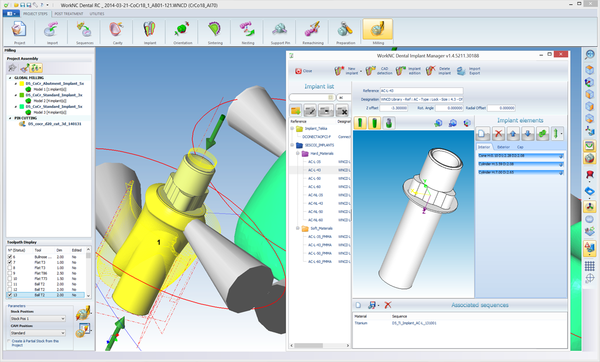
Task: Open the CAM Position Standard dropdown
Action: [38, 333]
